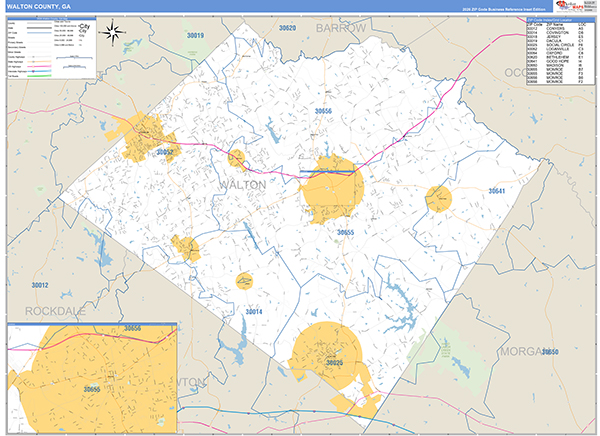Click the blue ZIP Code legend line
This screenshot has width=600, height=436.
[39, 33]
